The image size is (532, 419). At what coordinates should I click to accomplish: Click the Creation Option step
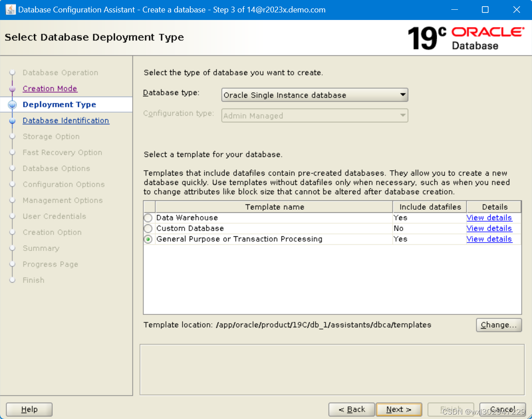pyautogui.click(x=52, y=232)
